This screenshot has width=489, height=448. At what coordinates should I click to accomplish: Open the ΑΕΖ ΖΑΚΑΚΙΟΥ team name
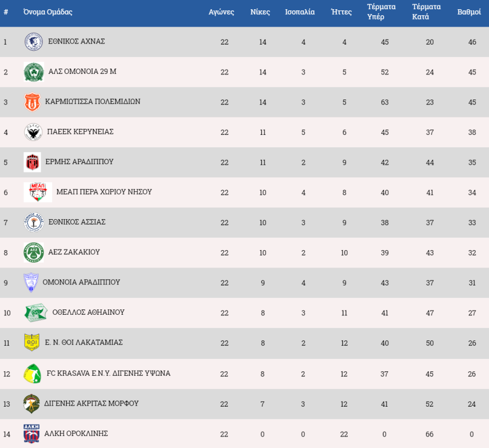click(x=74, y=252)
